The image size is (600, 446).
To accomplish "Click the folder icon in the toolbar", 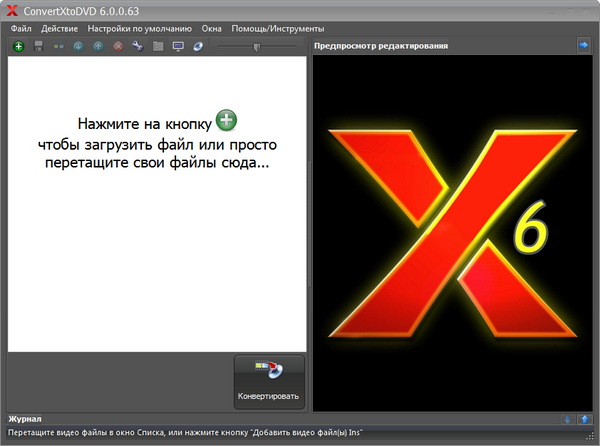I will coord(158,46).
